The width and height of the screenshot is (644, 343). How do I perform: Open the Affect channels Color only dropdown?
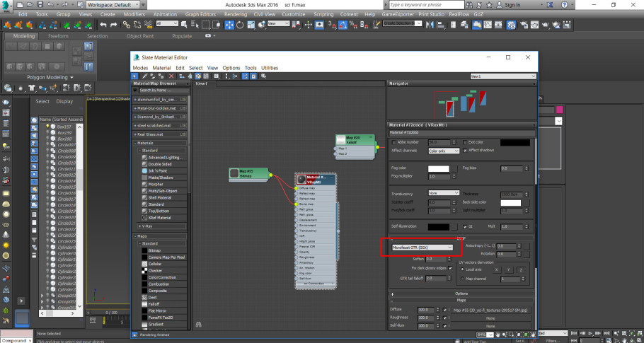click(x=444, y=151)
